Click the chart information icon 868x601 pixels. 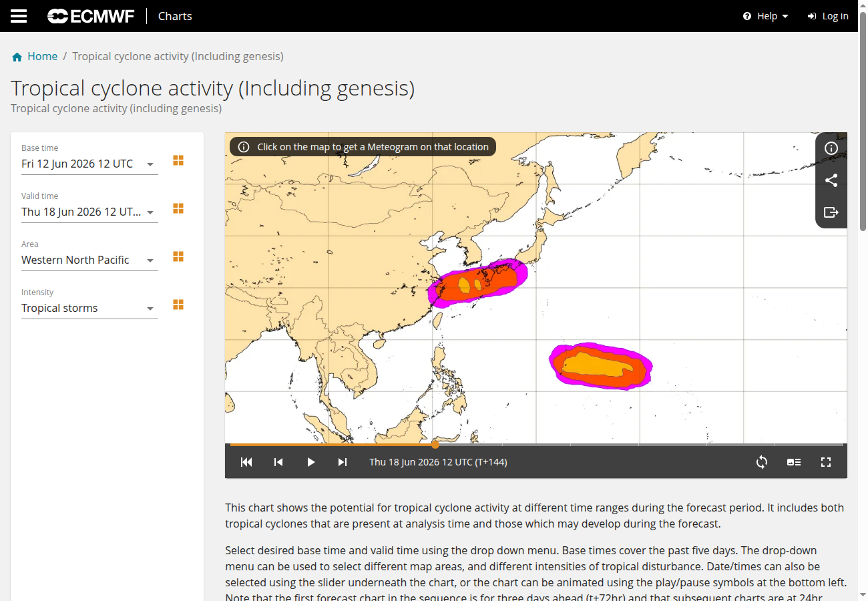(831, 148)
